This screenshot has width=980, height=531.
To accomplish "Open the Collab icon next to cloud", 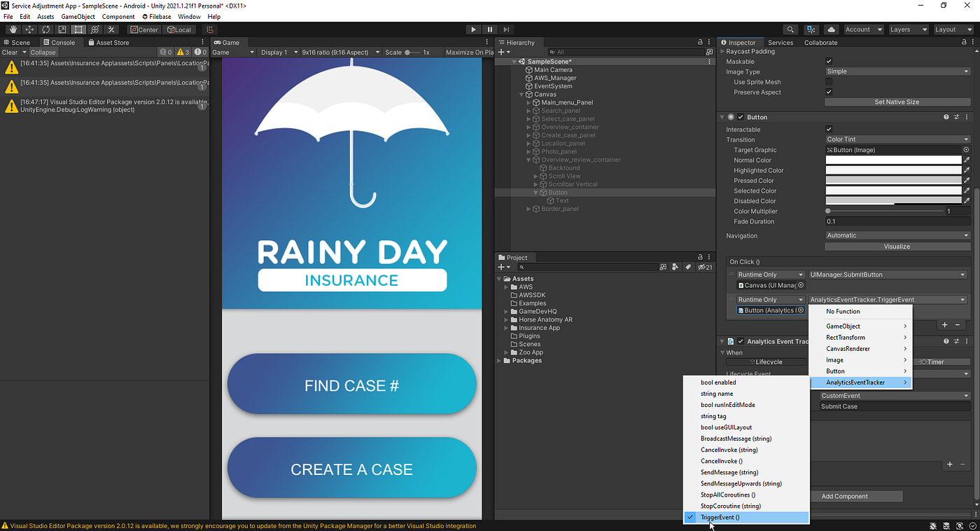I will pyautogui.click(x=811, y=29).
